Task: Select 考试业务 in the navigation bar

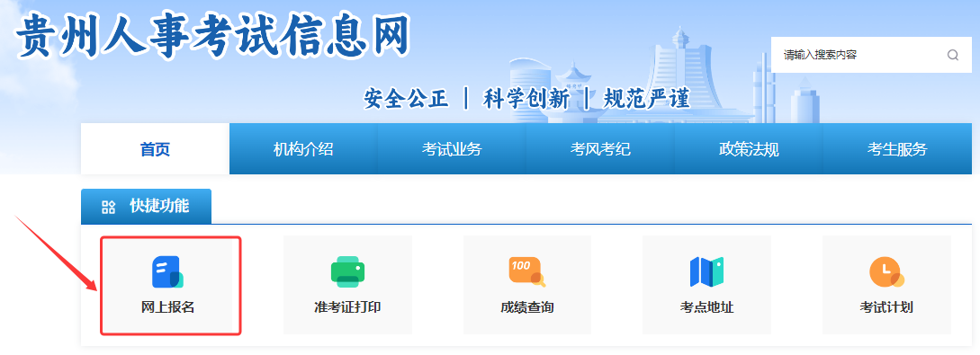Action: coord(452,149)
